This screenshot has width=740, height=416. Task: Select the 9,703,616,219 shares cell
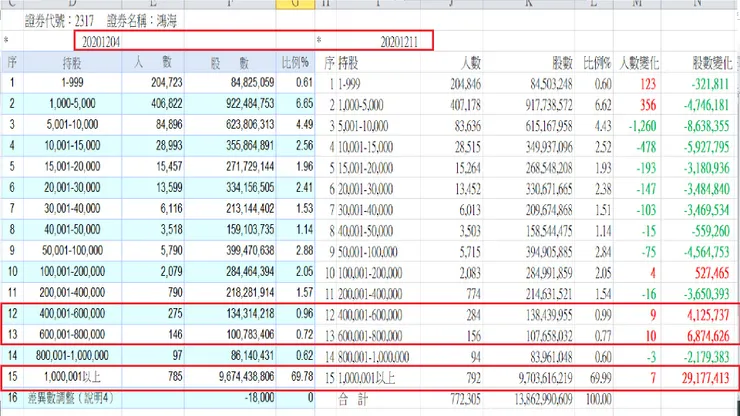pyautogui.click(x=546, y=378)
